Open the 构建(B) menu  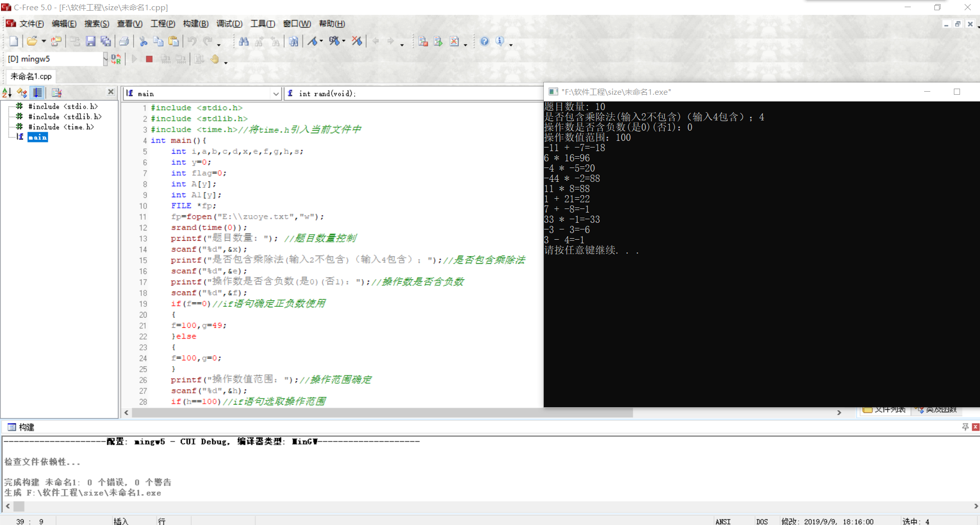(196, 24)
